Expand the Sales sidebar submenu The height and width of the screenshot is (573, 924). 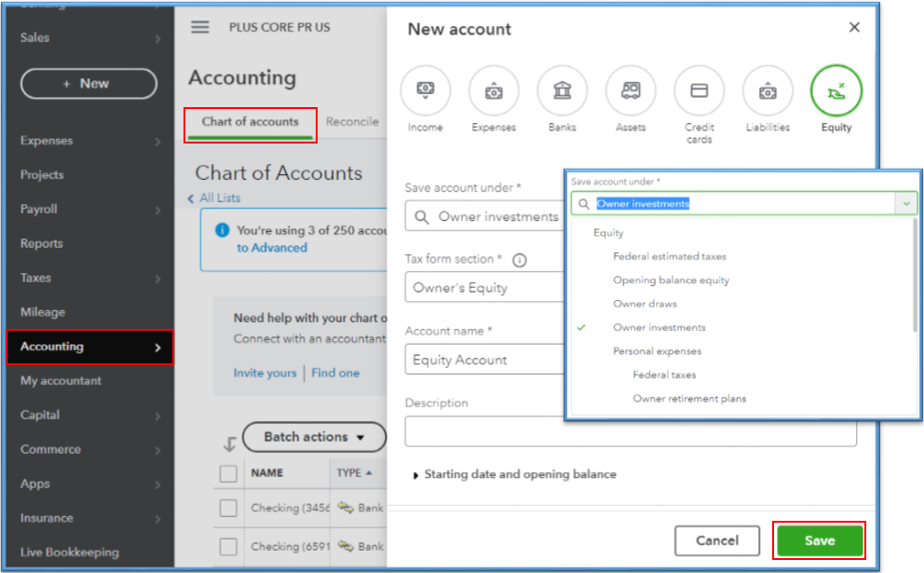tap(157, 39)
